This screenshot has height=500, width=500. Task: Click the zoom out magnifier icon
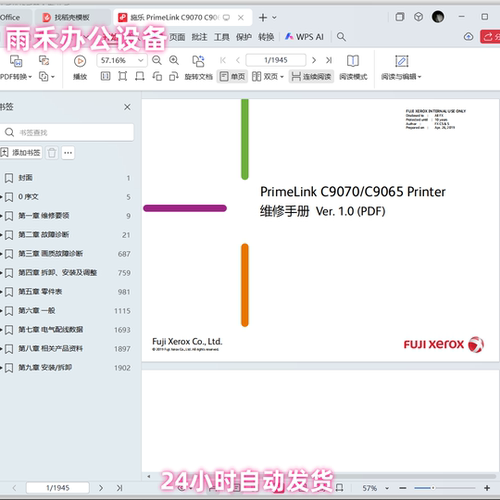tap(156, 60)
